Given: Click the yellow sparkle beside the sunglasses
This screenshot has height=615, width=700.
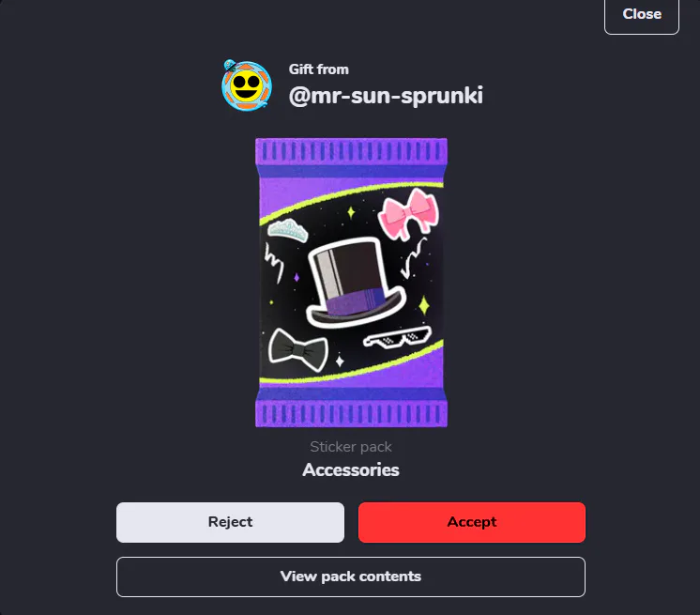Looking at the screenshot, I should pos(424,305).
